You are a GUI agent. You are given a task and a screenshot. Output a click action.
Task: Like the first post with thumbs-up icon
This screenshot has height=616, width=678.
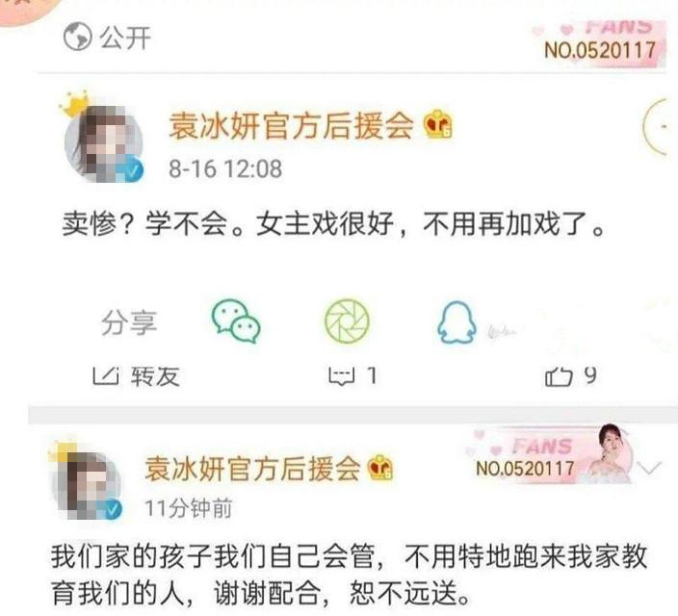point(559,376)
